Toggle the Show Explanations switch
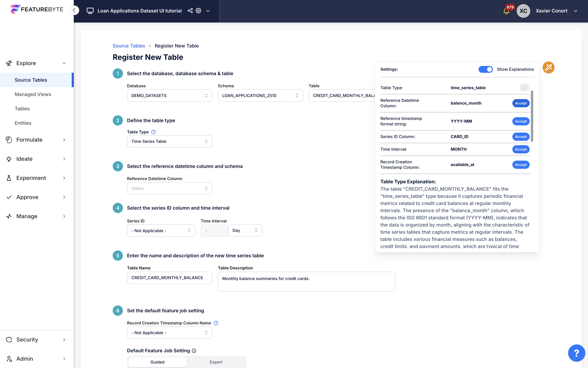Screen dimensions: 588x368 coord(485,69)
